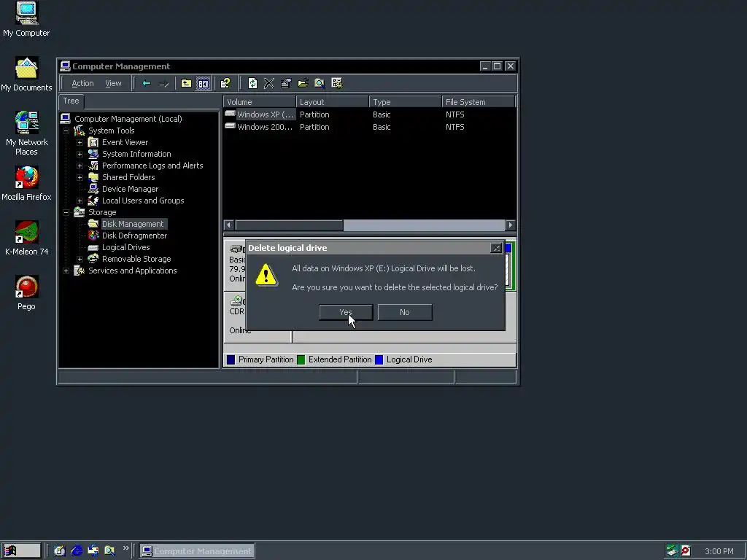Image resolution: width=747 pixels, height=560 pixels.
Task: Open My Network Places desktop icon
Action: (x=27, y=133)
